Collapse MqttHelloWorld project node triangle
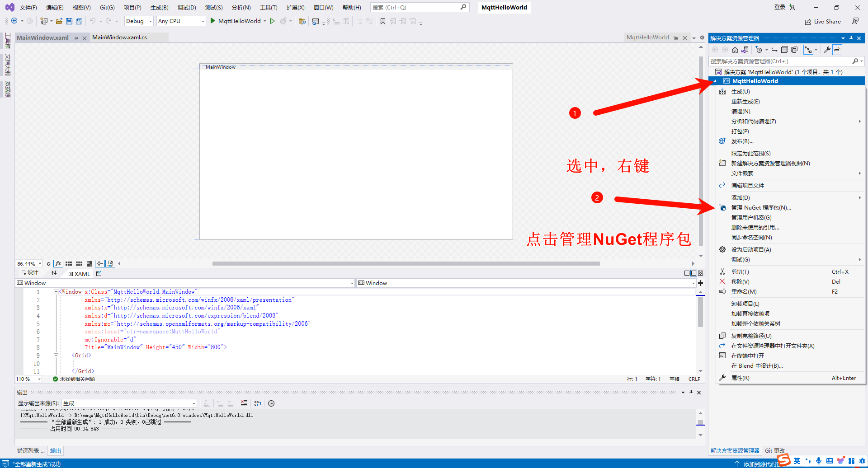 click(715, 81)
